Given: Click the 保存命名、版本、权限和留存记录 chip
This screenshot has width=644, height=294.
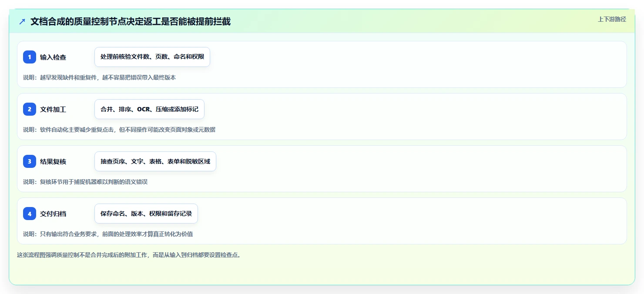Looking at the screenshot, I should pyautogui.click(x=146, y=214).
